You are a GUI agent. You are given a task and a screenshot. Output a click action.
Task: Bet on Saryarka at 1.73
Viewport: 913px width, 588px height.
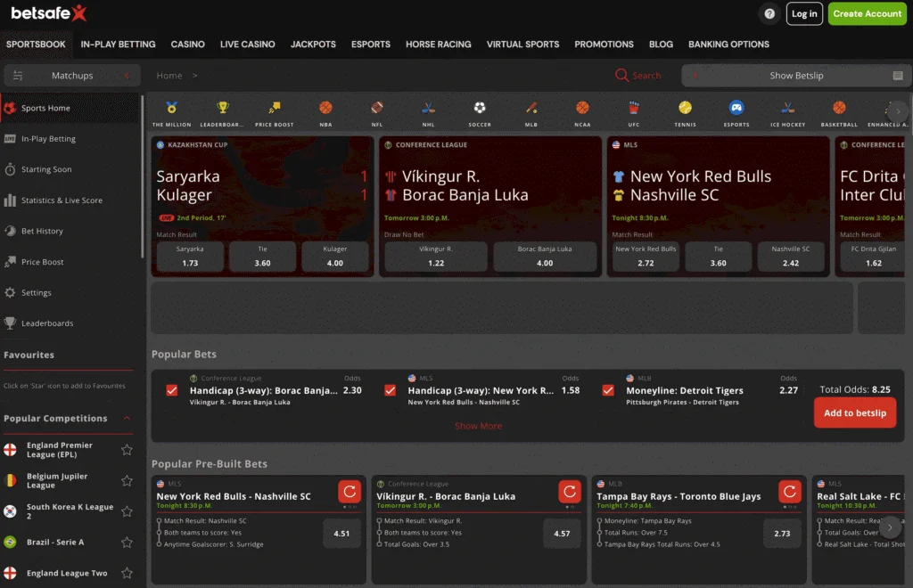190,257
